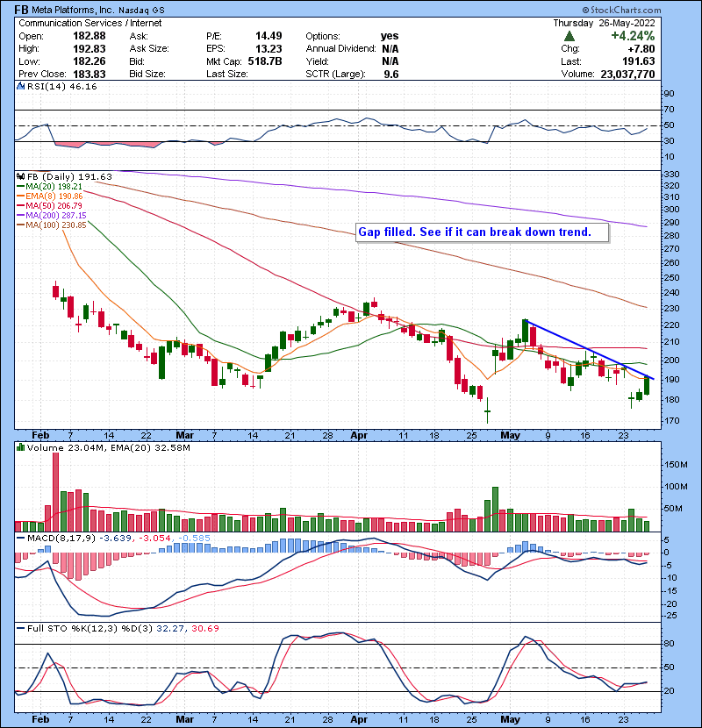Click the green up-triangle change indicator
Viewport: 702px width, 728px height.
pos(569,36)
